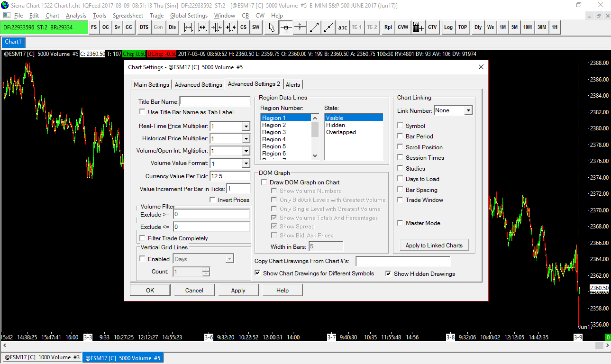Click the Title Bar Name input field
This screenshot has width=611, height=364.
(x=215, y=101)
